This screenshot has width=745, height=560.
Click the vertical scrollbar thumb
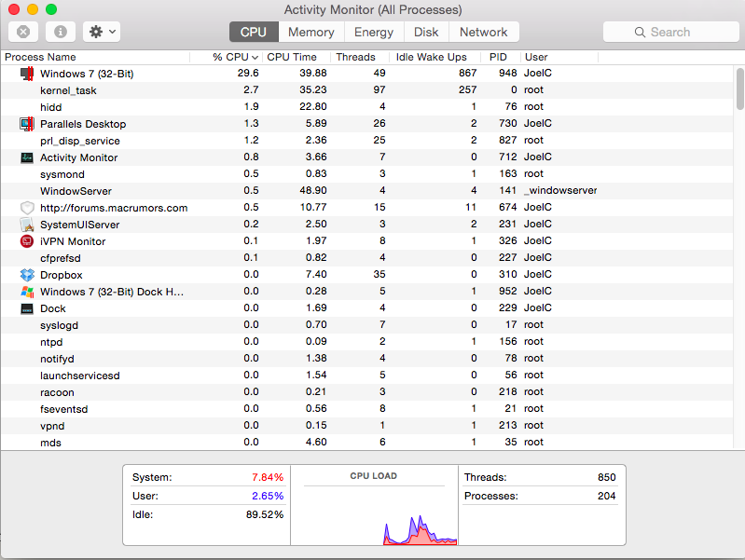[739, 89]
